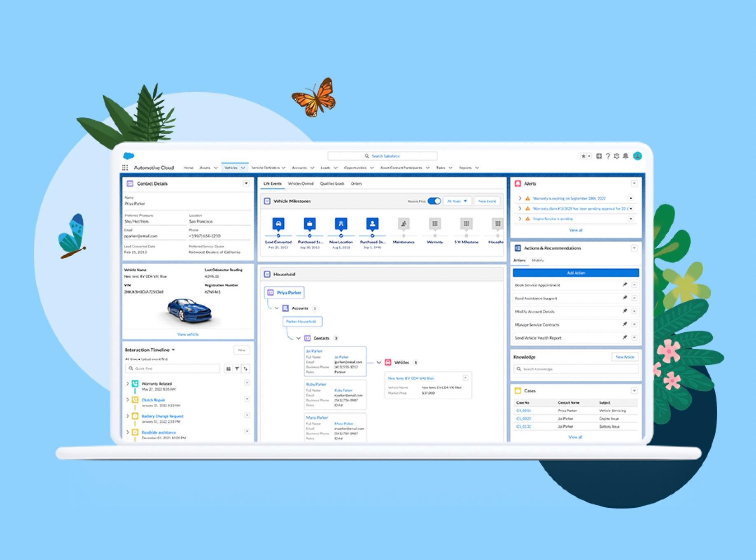Switch to the Vehicles Owned tab

click(x=301, y=184)
